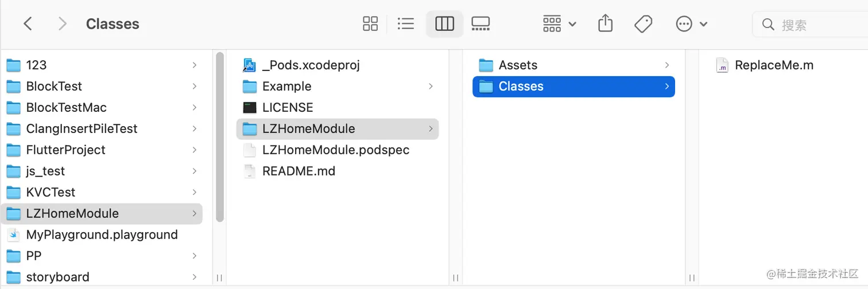Click the storyboard folder icon

14,277
